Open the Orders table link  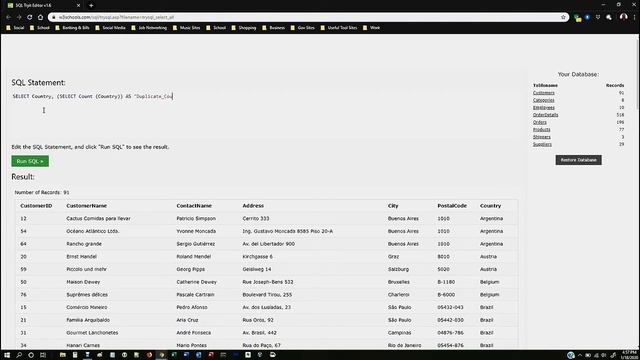[x=539, y=122]
